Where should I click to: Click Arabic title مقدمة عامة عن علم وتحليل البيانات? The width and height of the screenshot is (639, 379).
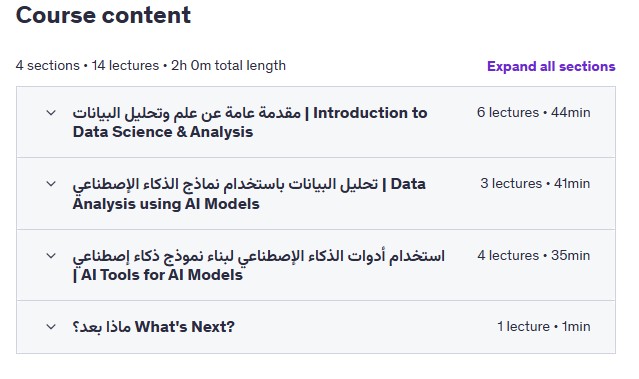point(187,113)
